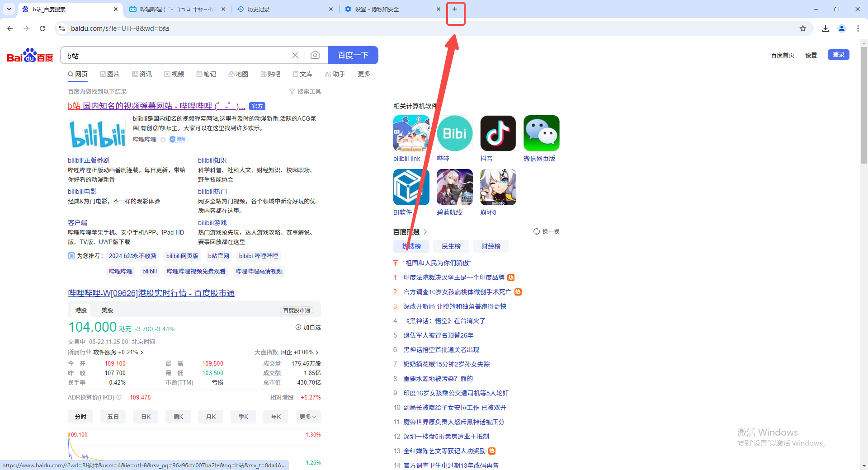Open the 崩坏3 game icon
Image resolution: width=868 pixels, height=470 pixels.
pyautogui.click(x=498, y=187)
